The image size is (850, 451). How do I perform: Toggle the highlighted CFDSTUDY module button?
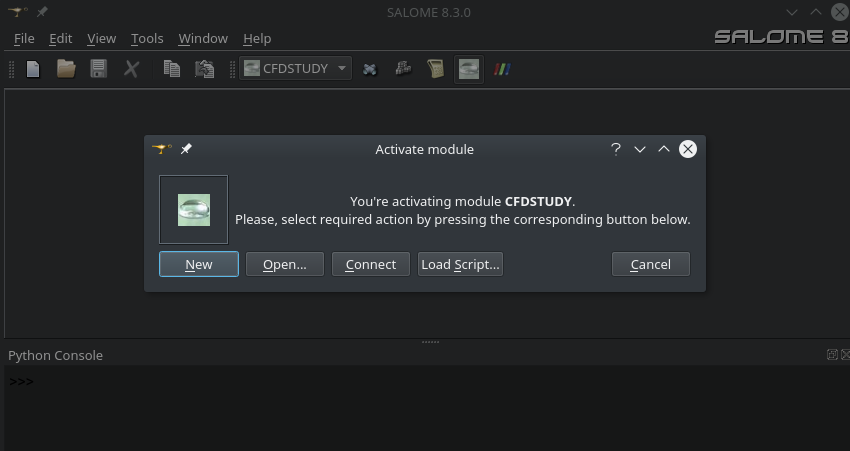[468, 69]
